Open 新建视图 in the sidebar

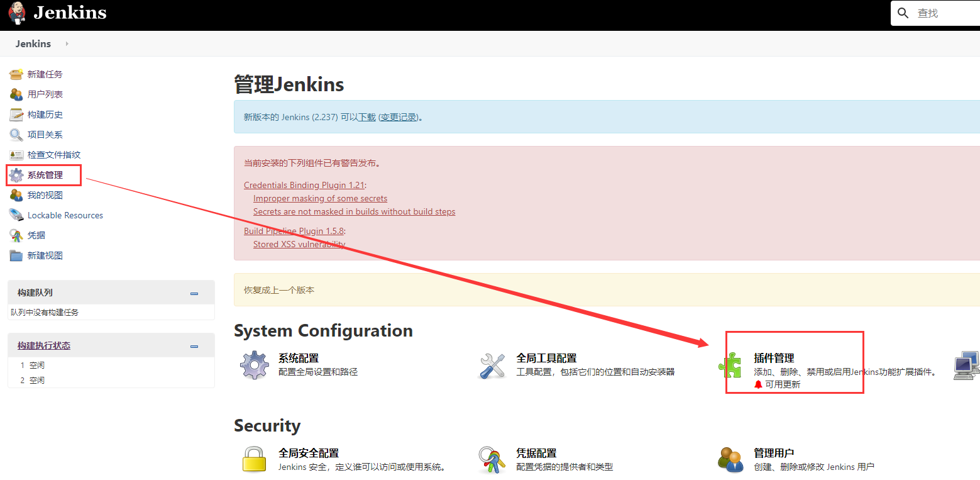click(45, 255)
